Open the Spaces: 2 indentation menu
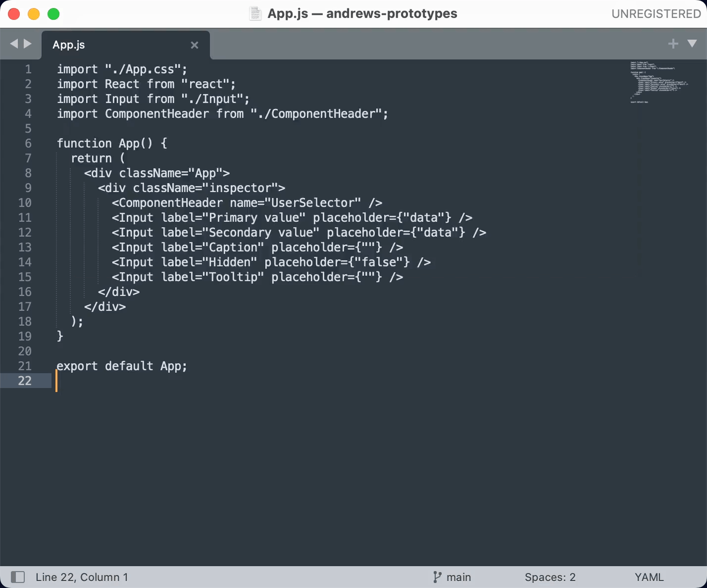 [550, 577]
